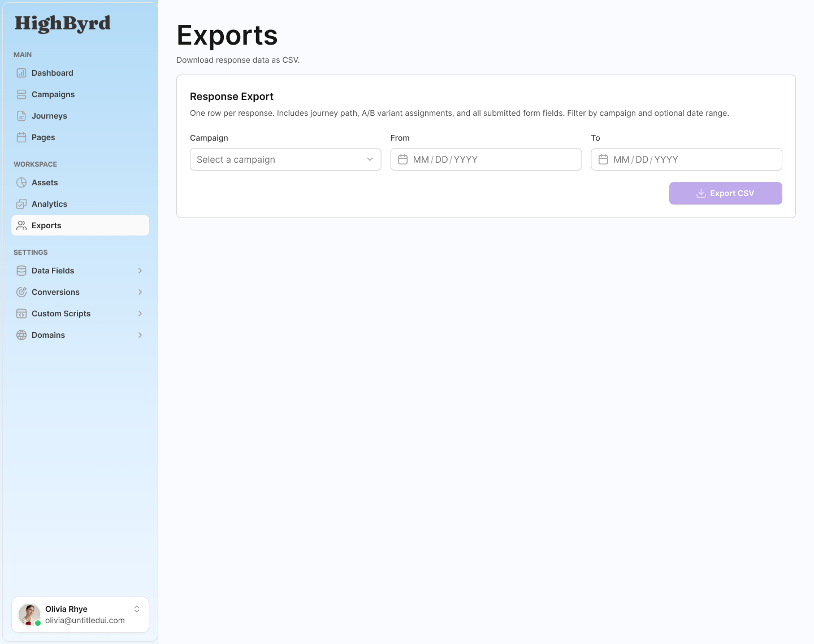The width and height of the screenshot is (814, 644).
Task: Expand the Data Fields chevron
Action: (140, 271)
